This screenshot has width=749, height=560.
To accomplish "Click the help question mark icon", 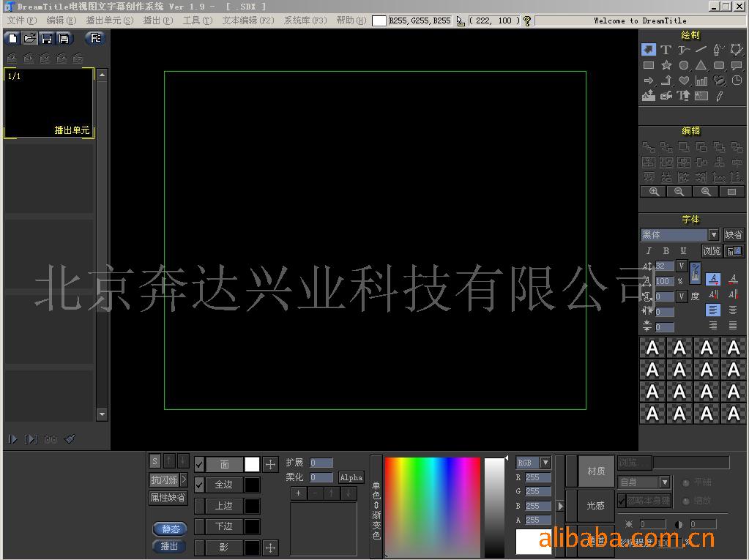I will point(527,20).
